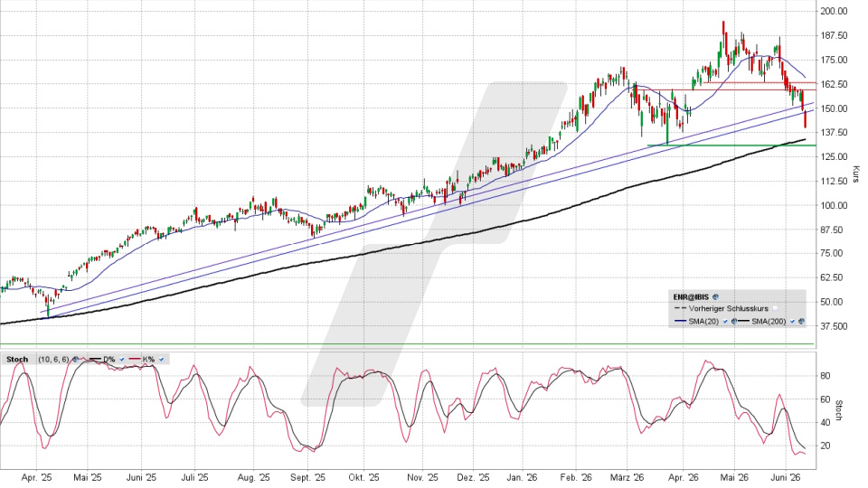Open the ENR@IBIS series settings icon
Image resolution: width=868 pixels, height=488 pixels.
(715, 297)
